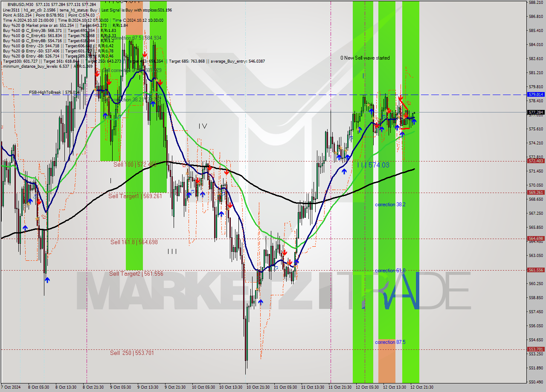Viewport: 546px width, 392px height.
Task: Click the 'I I I' wave marker
Action: pyautogui.click(x=172, y=251)
